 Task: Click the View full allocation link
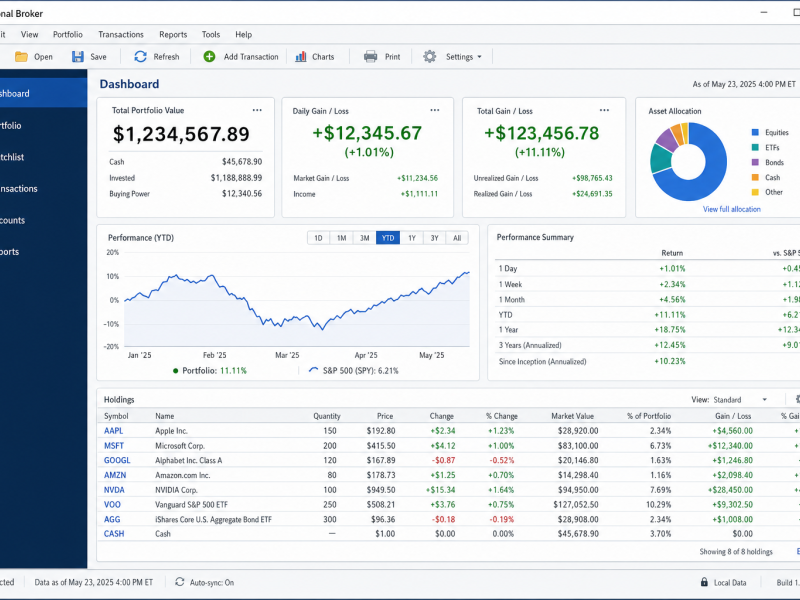point(732,209)
